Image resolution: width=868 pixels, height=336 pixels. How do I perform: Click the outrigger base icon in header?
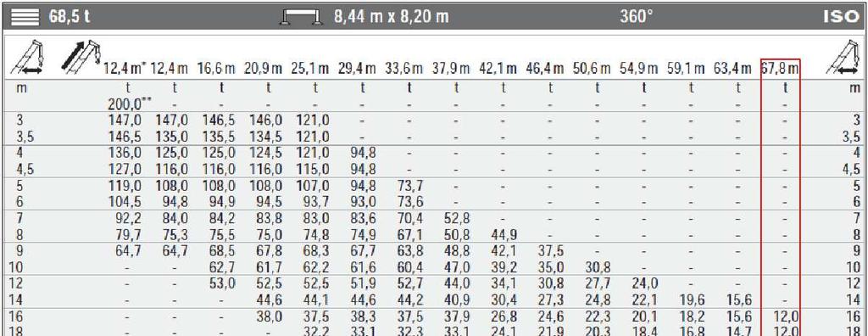coord(302,17)
